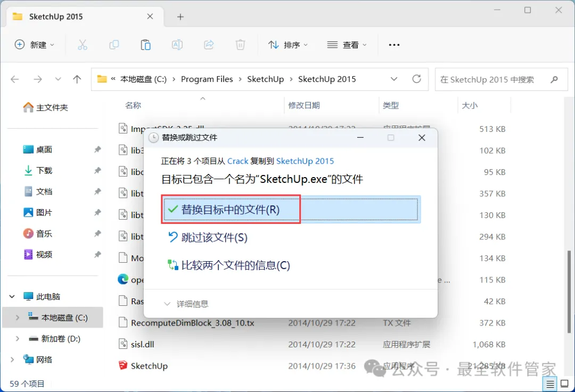This screenshot has width=575, height=392.
Task: Select the sisl.dll file icon
Action: 123,344
